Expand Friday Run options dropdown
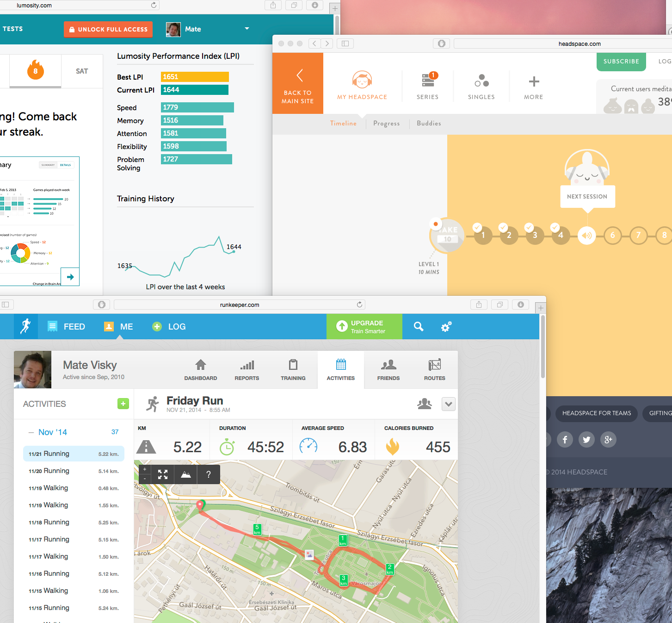The width and height of the screenshot is (672, 623). 449,404
